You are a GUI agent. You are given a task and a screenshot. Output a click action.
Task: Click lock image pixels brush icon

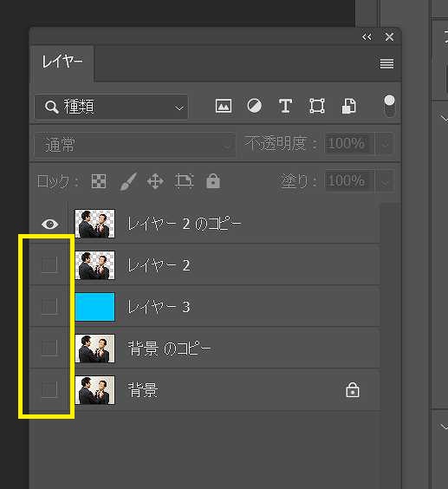(128, 181)
